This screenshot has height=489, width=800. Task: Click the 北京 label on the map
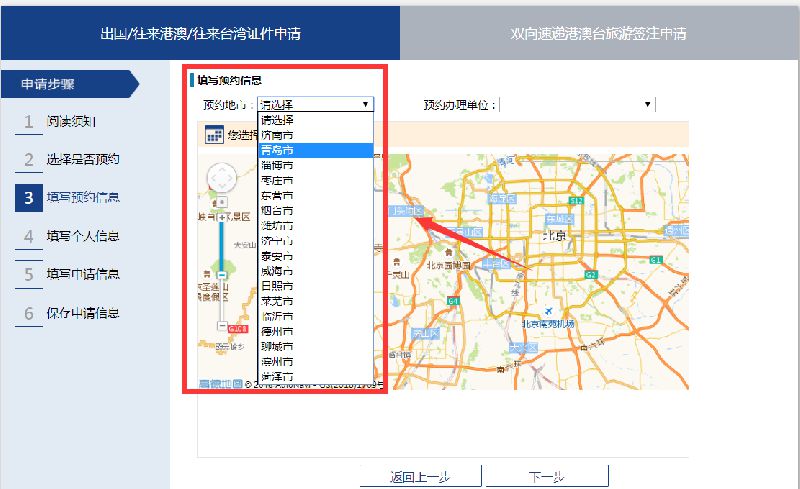point(554,236)
